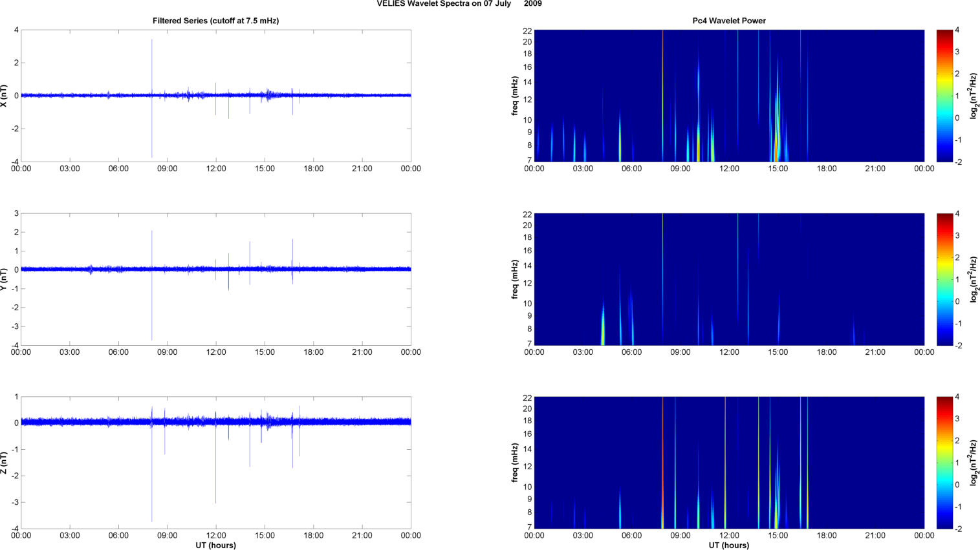Click the large 08:00 spike in X series
Screen dimensions: 980x550
tap(152, 65)
